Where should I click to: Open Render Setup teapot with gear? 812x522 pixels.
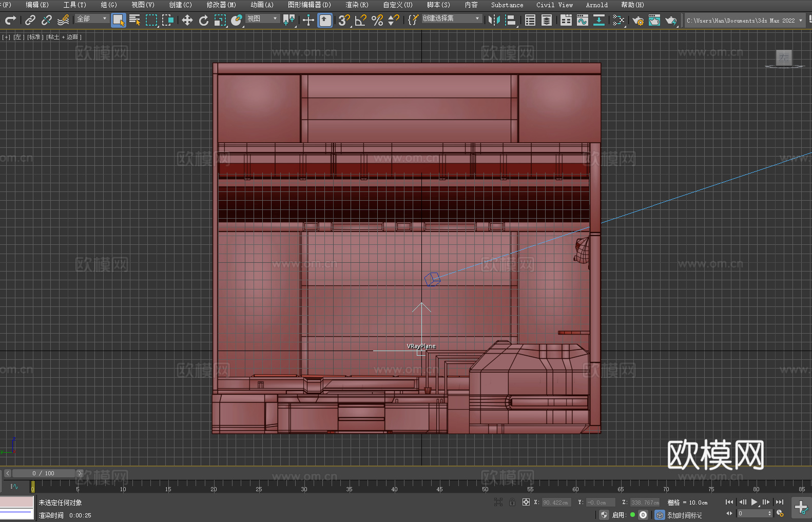point(637,20)
